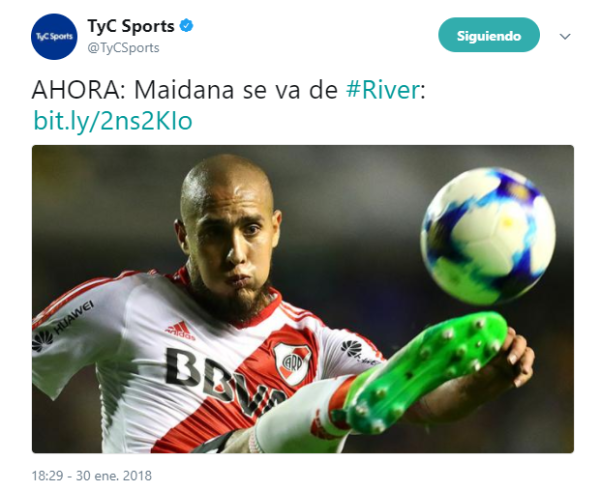Viewport: 600px width, 491px height.
Task: Click the green boot in the photo
Action: [425, 375]
